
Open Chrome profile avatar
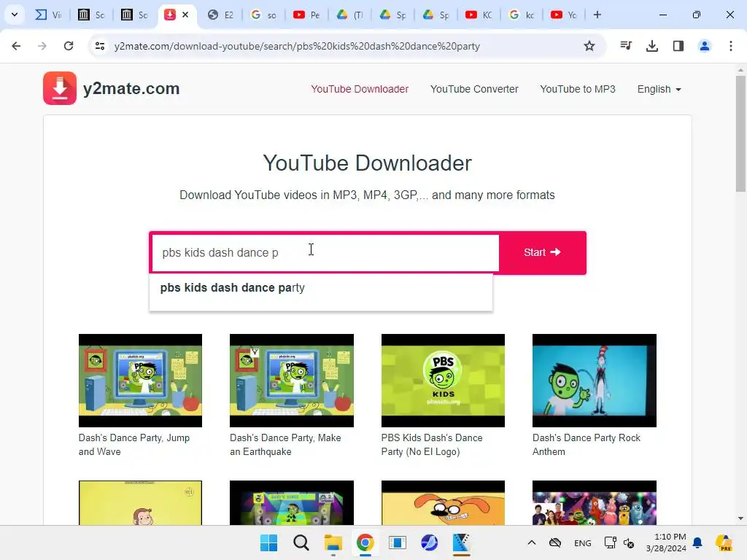point(705,46)
